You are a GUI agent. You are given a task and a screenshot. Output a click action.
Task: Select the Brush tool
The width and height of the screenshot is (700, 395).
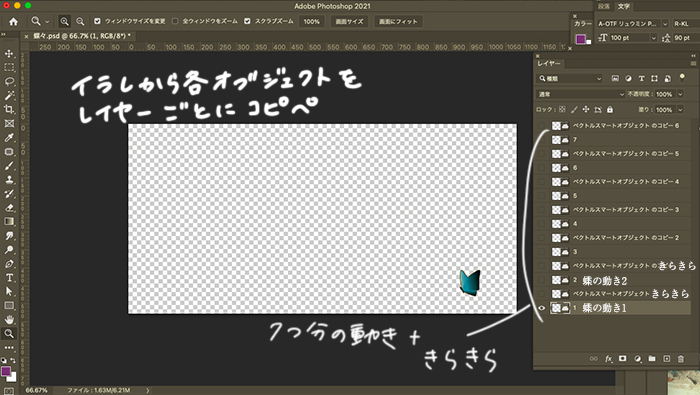pyautogui.click(x=9, y=166)
